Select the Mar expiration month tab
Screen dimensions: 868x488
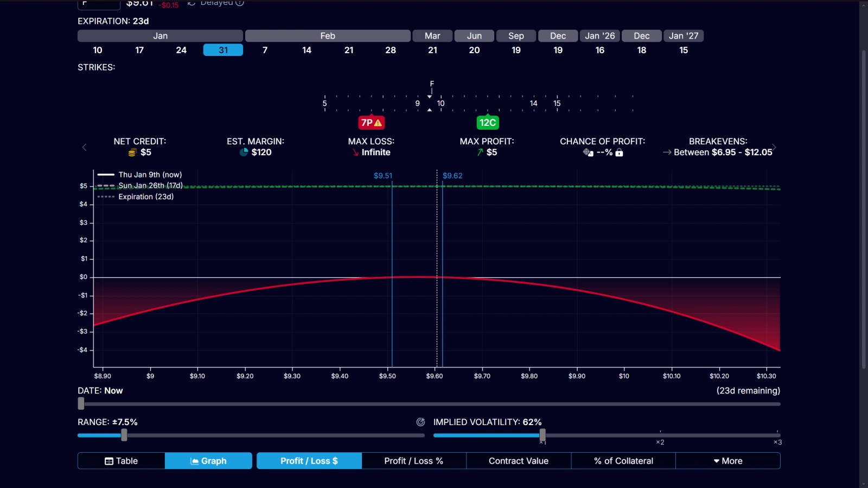click(x=432, y=36)
